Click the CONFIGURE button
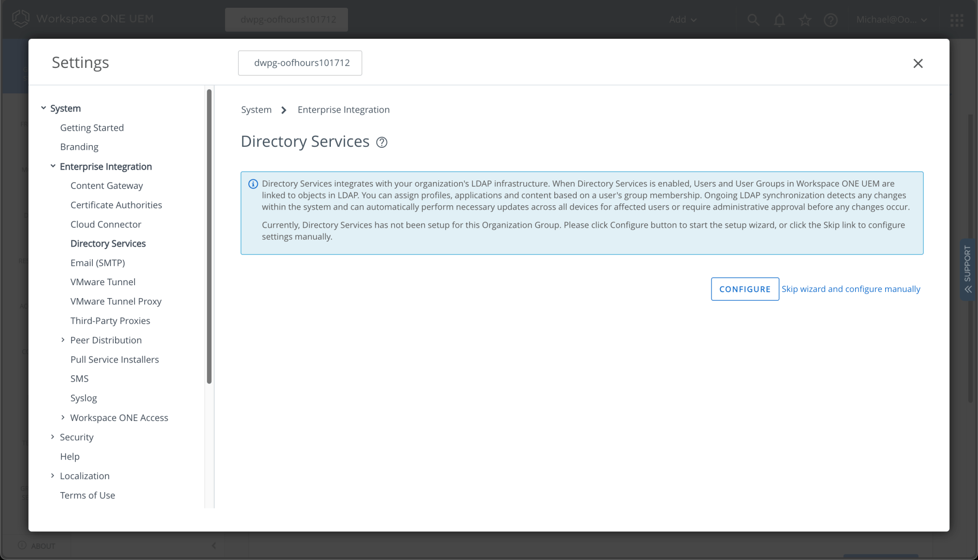 [x=745, y=289]
